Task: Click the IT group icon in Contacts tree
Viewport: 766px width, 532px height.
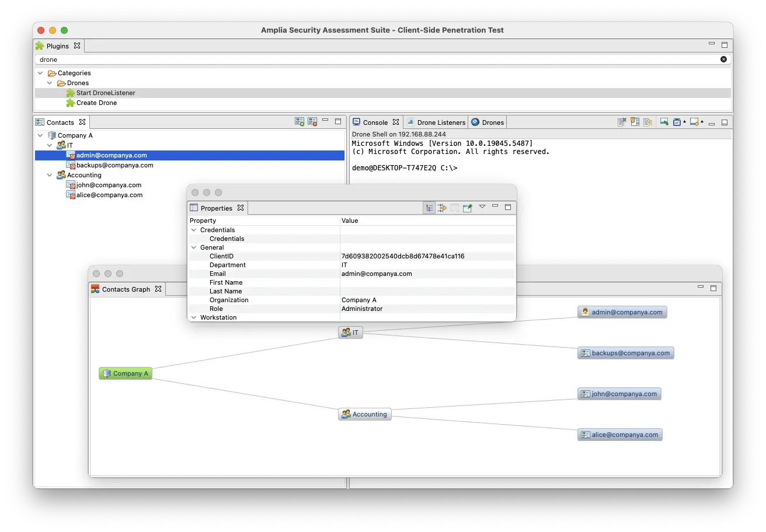Action: tap(61, 145)
